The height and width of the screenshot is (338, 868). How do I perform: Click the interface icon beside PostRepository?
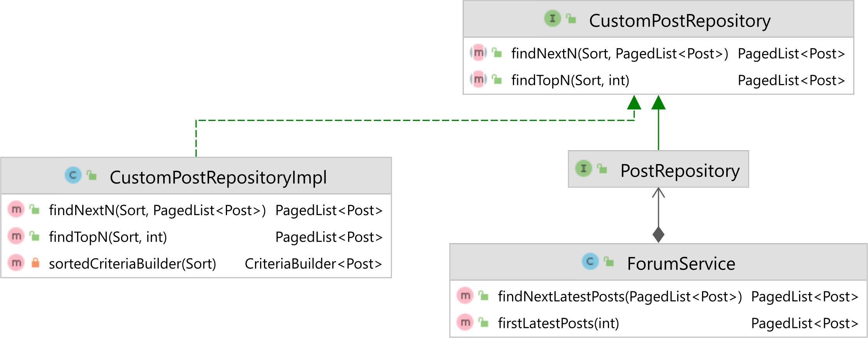pos(583,168)
